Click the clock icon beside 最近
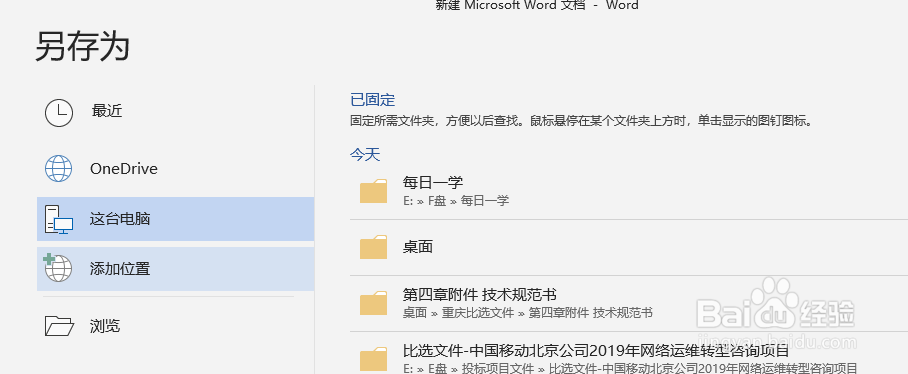The height and width of the screenshot is (374, 908). point(58,112)
